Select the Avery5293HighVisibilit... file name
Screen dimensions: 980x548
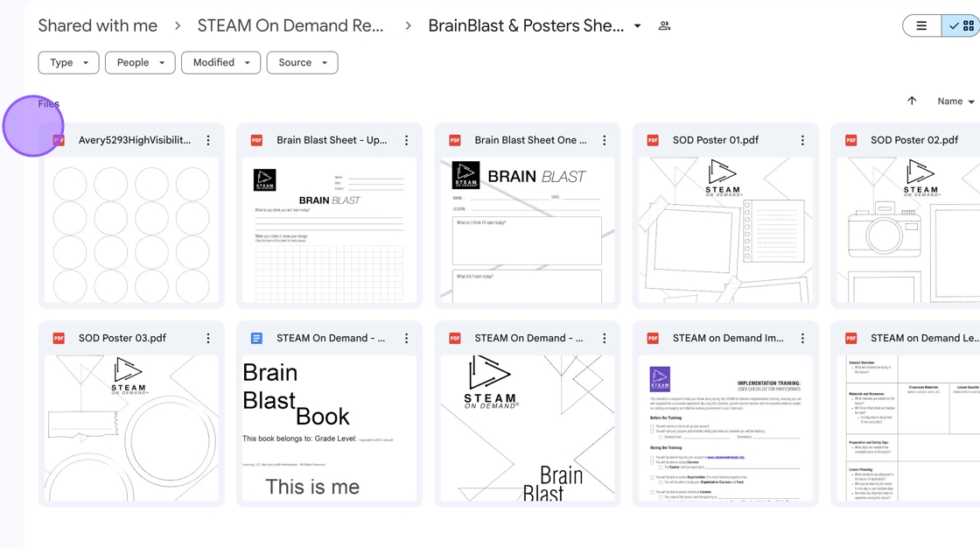[135, 140]
